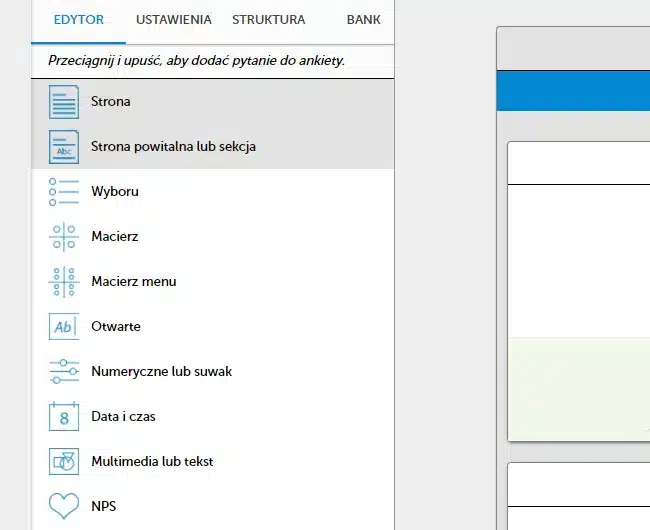Click the Strona label
The width and height of the screenshot is (650, 530).
pyautogui.click(x=111, y=102)
